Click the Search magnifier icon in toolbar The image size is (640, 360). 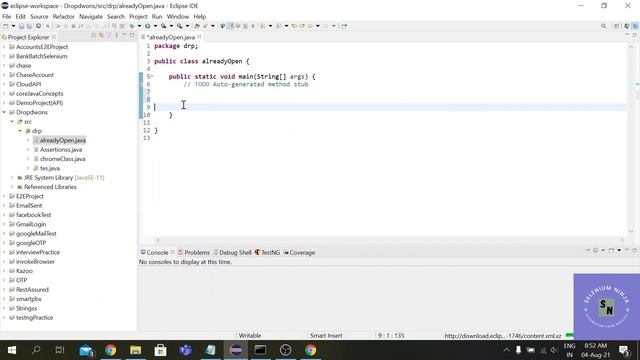(603, 26)
